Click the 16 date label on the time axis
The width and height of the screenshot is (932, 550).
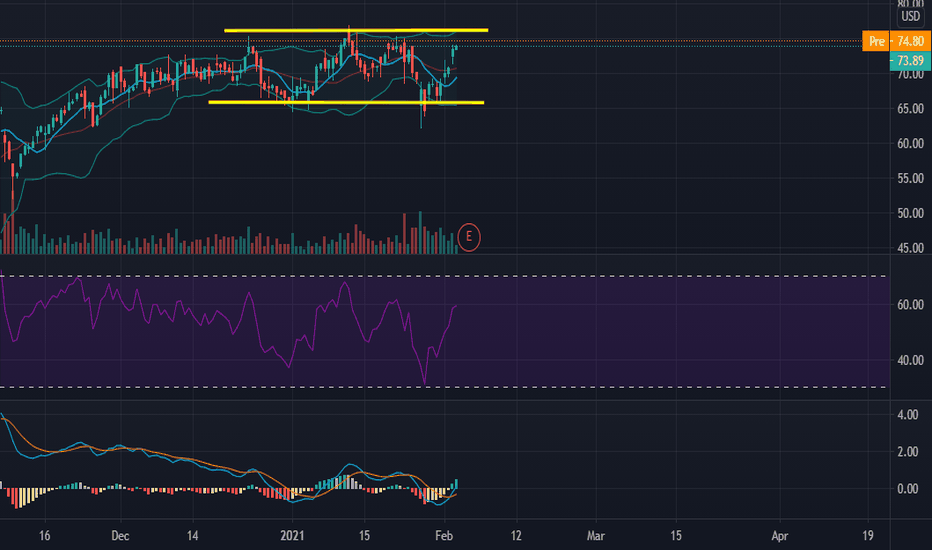click(45, 536)
